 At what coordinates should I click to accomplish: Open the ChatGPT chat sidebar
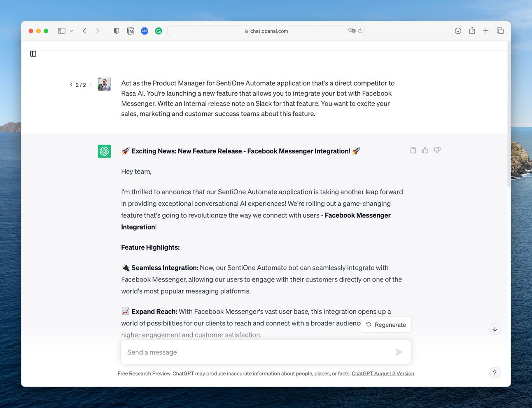tap(33, 54)
